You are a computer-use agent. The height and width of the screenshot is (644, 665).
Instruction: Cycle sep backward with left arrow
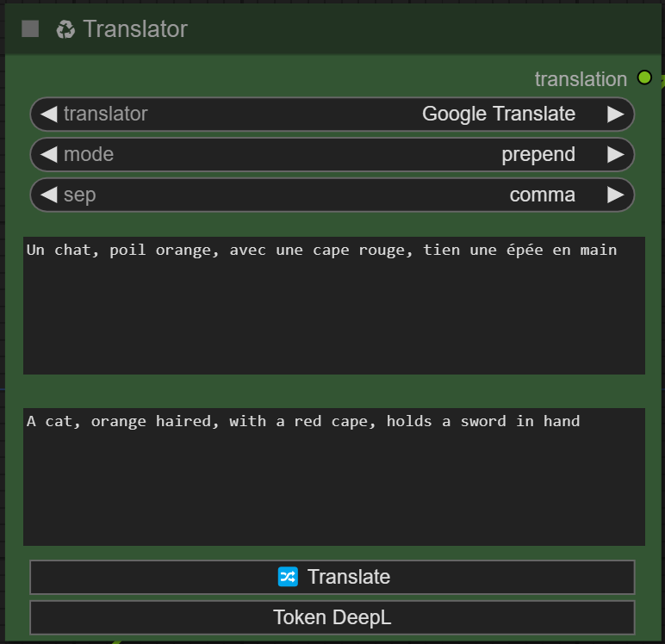[49, 195]
